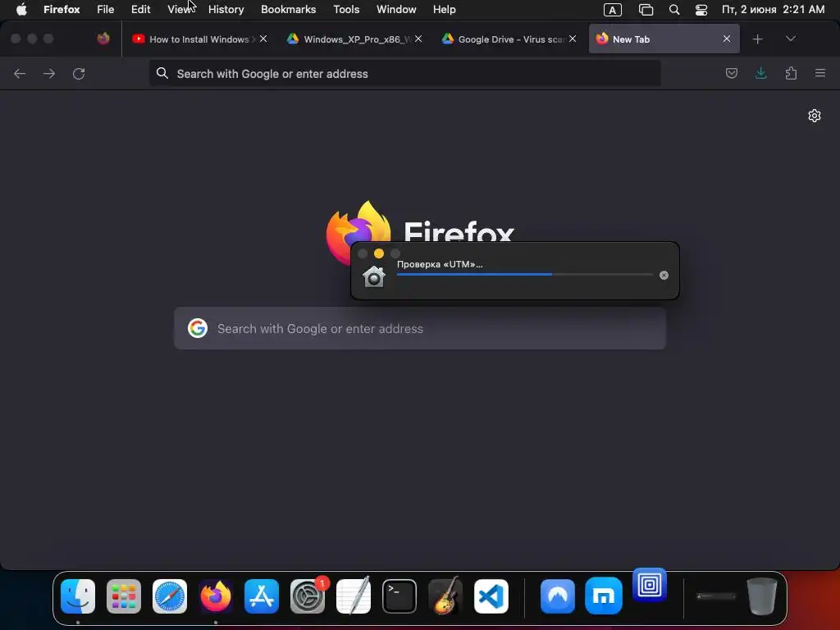Reload the current page
Screen dimensions: 840x630
[x=79, y=73]
